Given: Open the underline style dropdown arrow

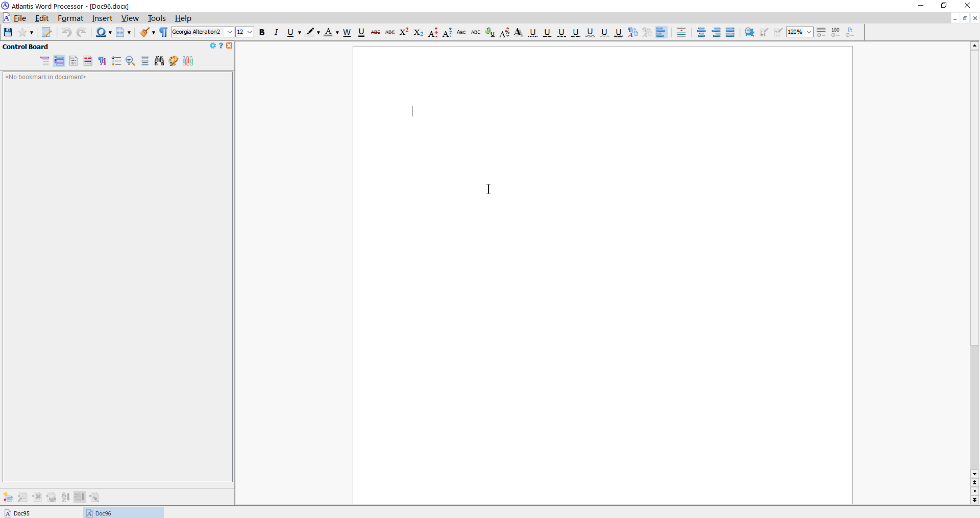Looking at the screenshot, I should pyautogui.click(x=300, y=33).
